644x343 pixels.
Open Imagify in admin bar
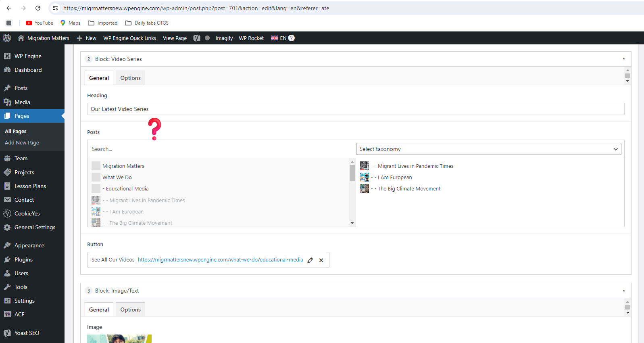click(x=224, y=38)
